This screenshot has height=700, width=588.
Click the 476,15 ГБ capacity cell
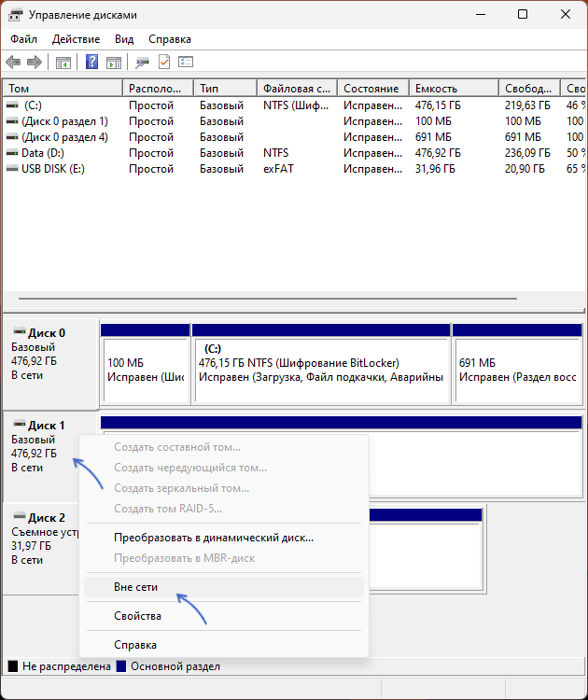pyautogui.click(x=438, y=105)
